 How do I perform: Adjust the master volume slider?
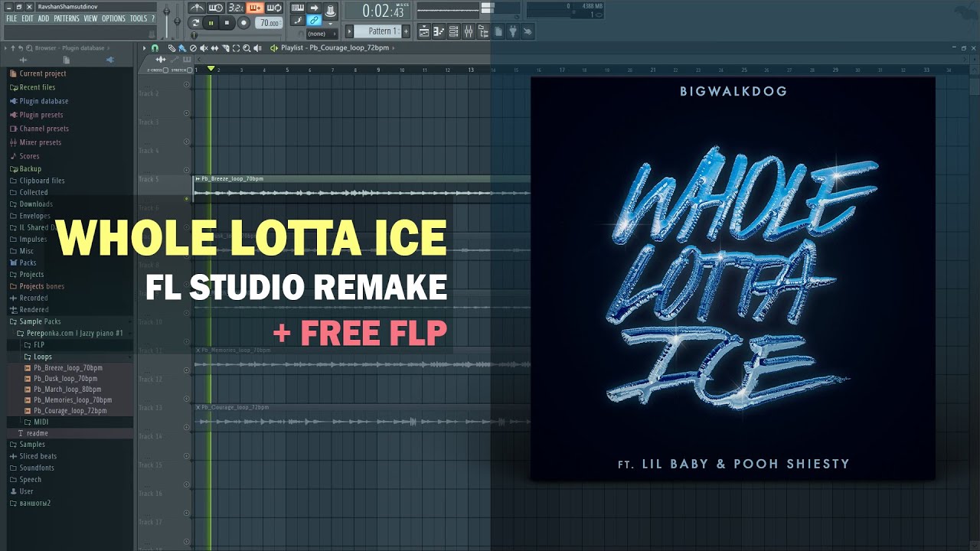point(166,19)
